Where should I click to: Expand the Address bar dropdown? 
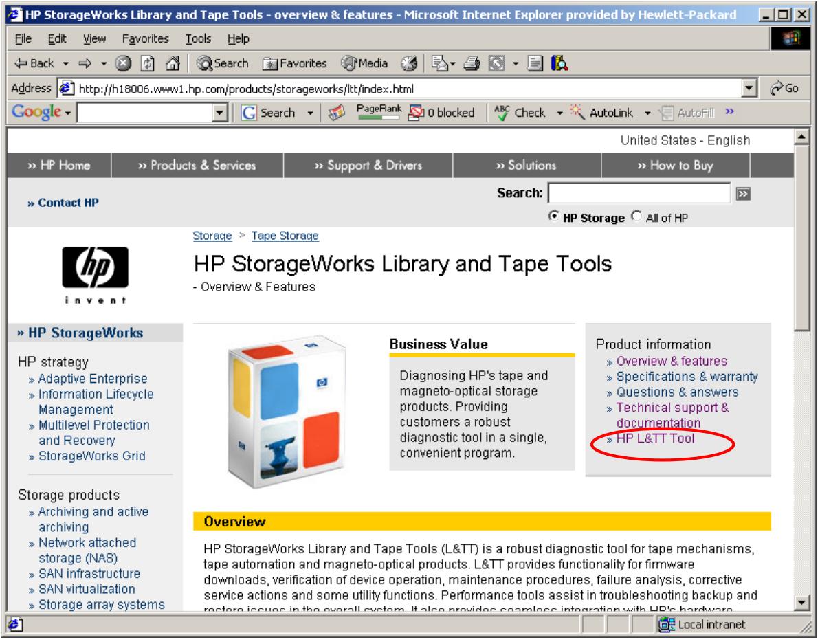pos(749,89)
